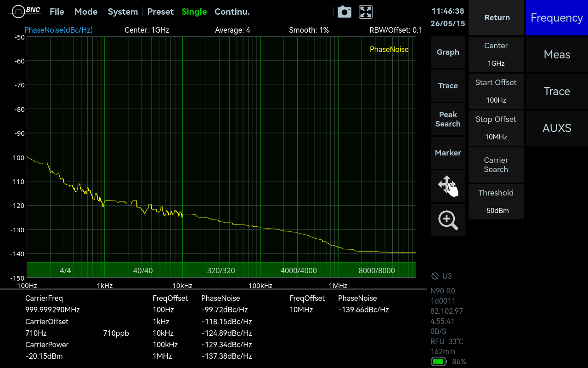Click the yellow PhaseNoise trace legend
The height and width of the screenshot is (368, 588).
(389, 50)
